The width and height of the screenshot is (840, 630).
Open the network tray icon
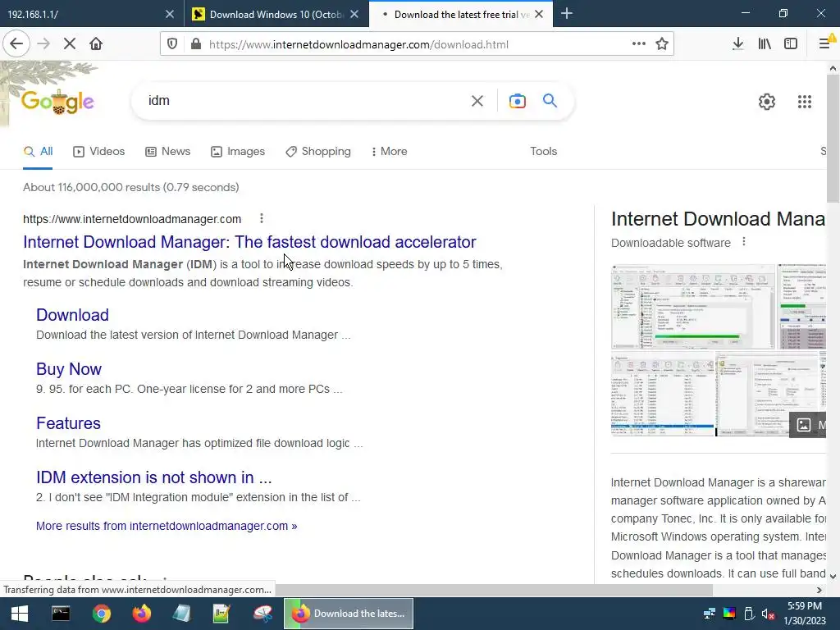(x=710, y=614)
